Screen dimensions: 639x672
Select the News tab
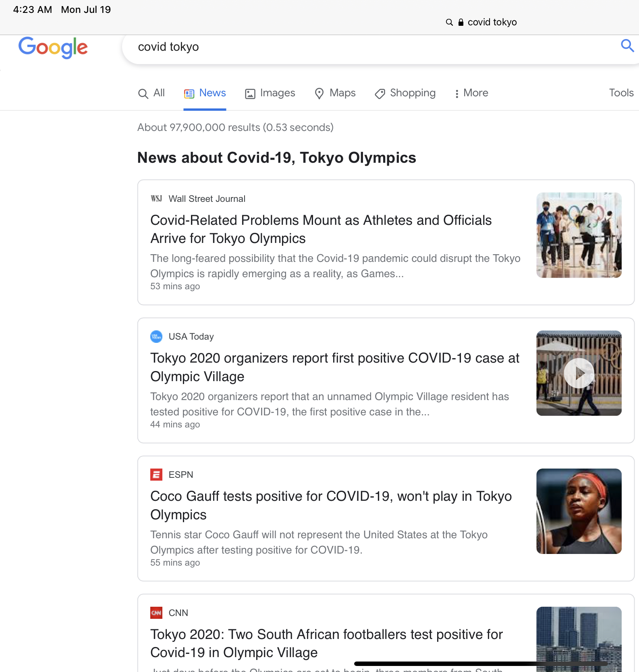(205, 93)
